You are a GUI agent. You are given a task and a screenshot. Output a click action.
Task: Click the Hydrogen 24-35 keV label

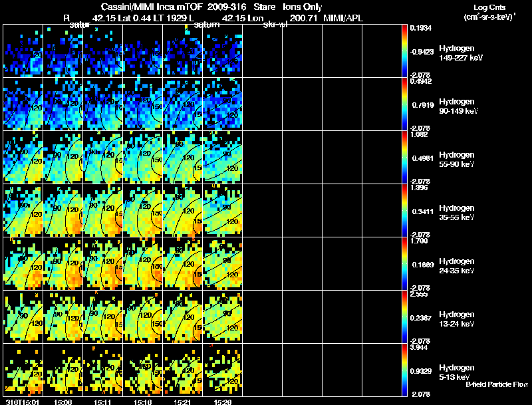point(457,266)
